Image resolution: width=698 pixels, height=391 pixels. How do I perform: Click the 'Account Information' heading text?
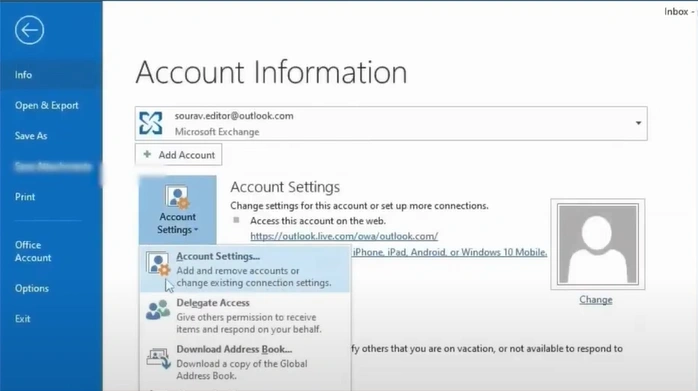point(271,72)
